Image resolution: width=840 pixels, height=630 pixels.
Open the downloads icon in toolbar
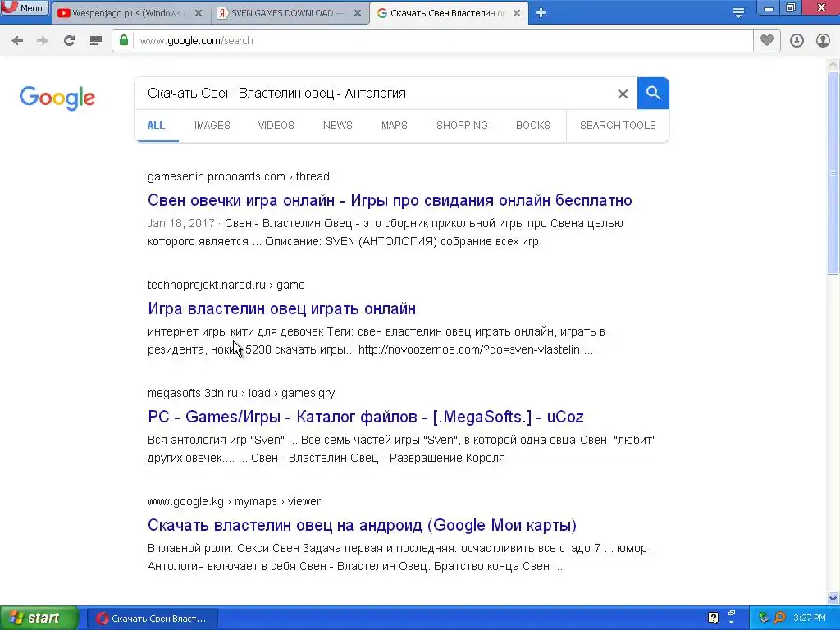[797, 41]
